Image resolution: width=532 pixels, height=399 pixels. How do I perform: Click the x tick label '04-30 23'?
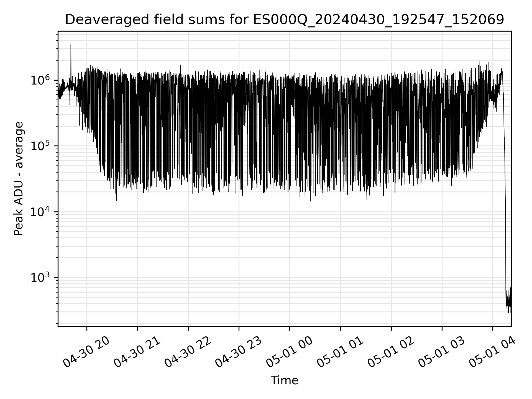pyautogui.click(x=238, y=352)
